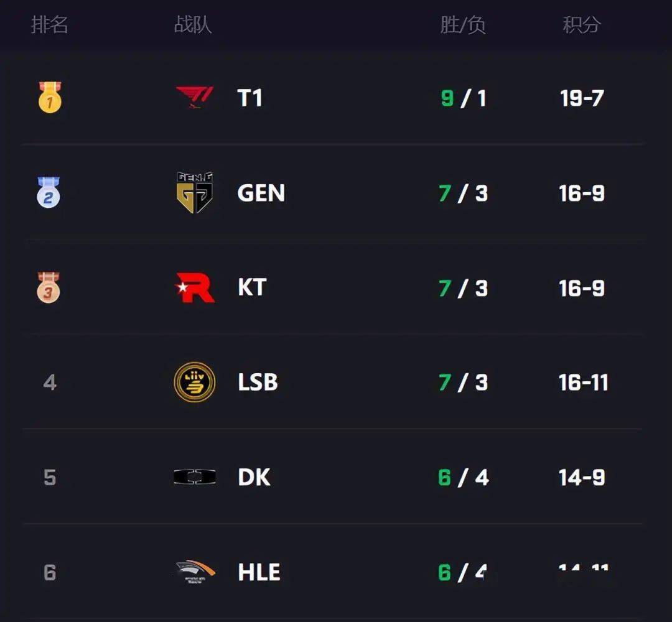Click the DK team logo
The height and width of the screenshot is (622, 672).
195,477
